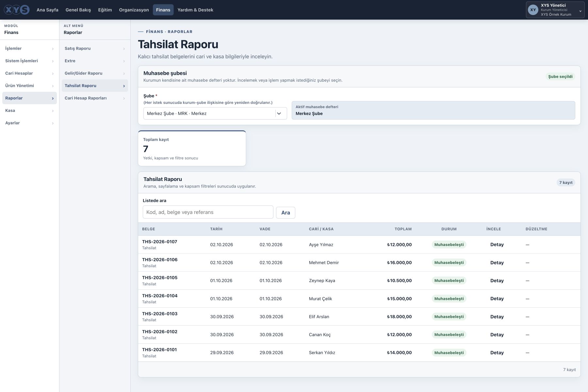Open Gelir/Gider Raporu
Image resolution: width=588 pixels, height=392 pixels.
tap(95, 73)
